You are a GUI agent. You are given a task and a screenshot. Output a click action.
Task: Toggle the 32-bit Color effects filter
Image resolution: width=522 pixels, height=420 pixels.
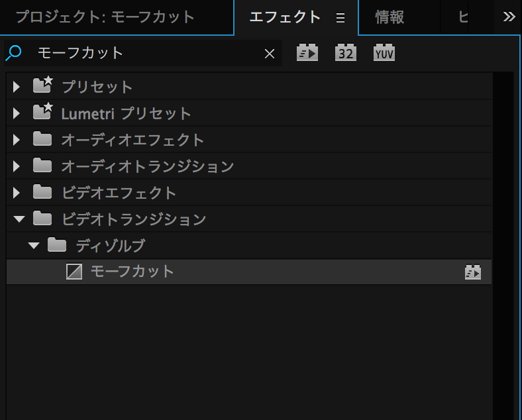click(345, 53)
